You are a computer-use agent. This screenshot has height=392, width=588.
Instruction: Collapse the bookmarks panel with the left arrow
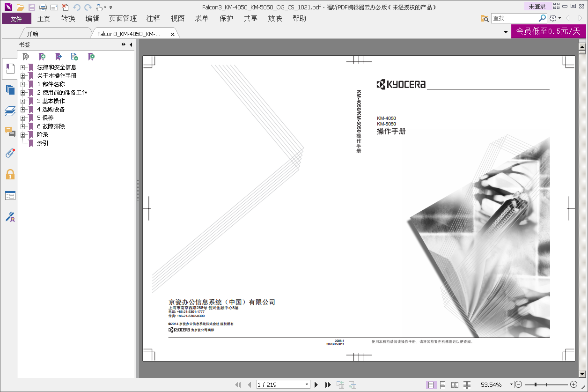point(131,44)
